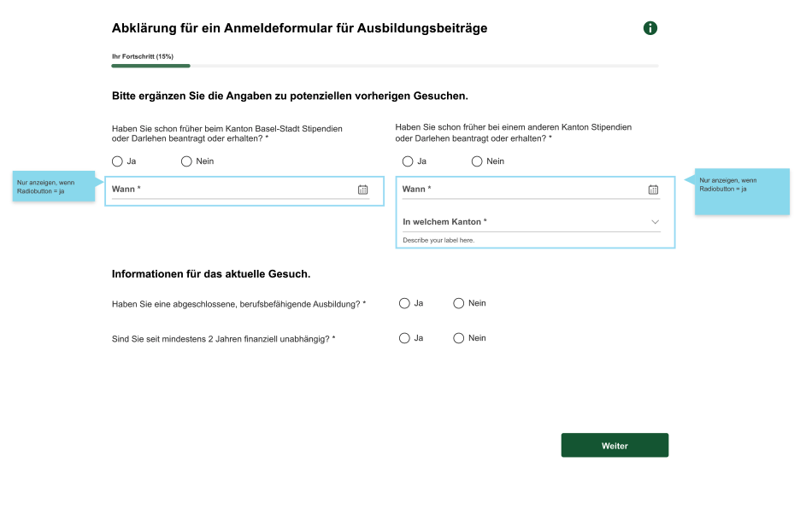Screen dimensions: 794x532
Task: Click the green info icon at top right
Action: (650, 28)
